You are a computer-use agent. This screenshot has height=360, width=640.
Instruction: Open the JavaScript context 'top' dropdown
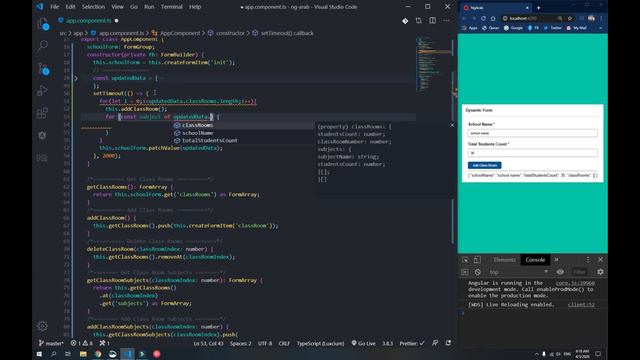[518, 272]
